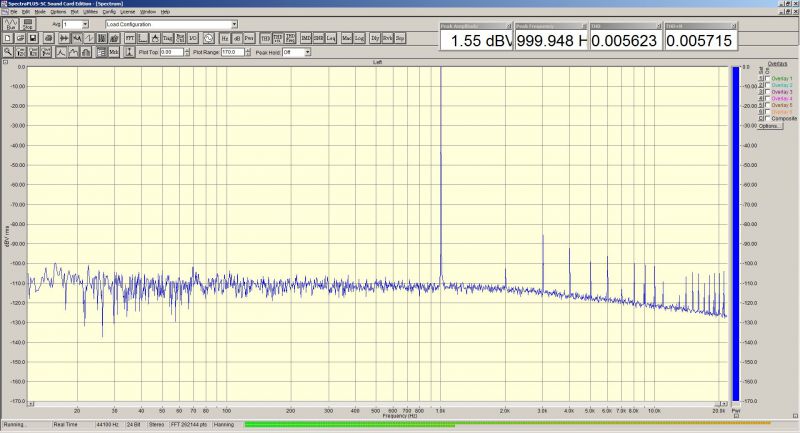Screen dimensions: 800x433
Task: Open the Help menu
Action: pyautogui.click(x=165, y=11)
